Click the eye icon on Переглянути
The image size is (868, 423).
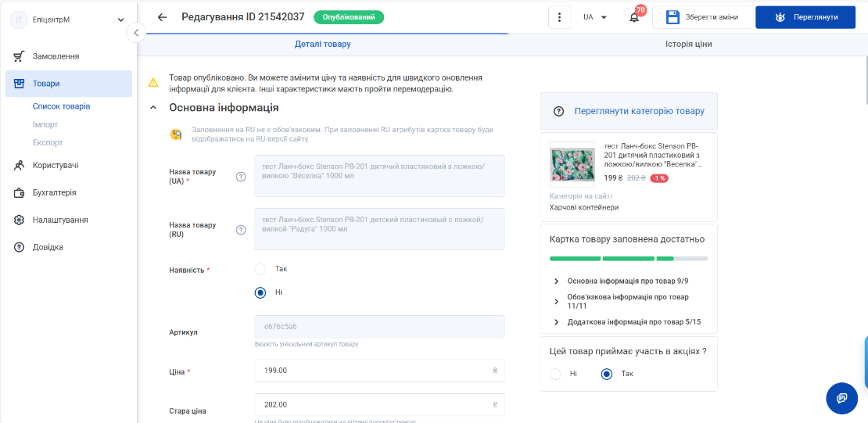pos(780,17)
